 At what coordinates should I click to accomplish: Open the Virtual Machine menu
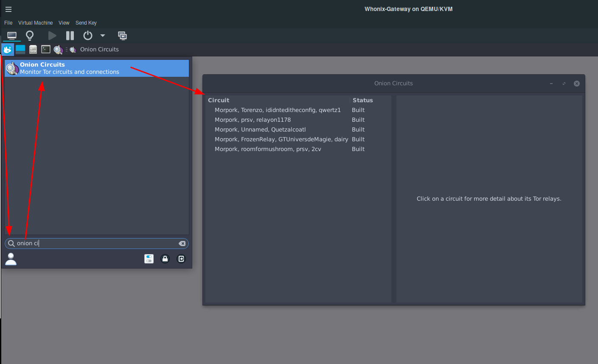coord(36,23)
